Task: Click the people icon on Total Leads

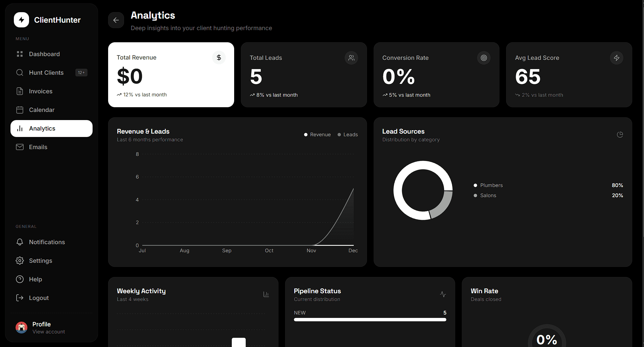Action: (351, 58)
